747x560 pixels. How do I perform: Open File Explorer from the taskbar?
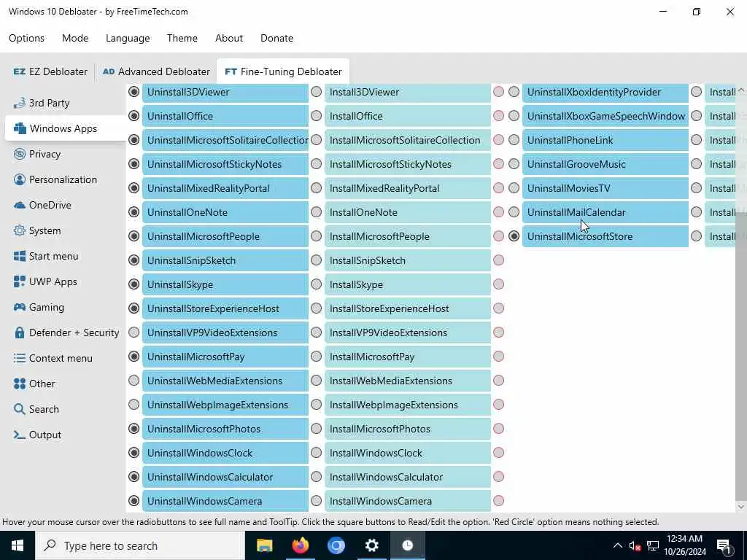coord(264,545)
